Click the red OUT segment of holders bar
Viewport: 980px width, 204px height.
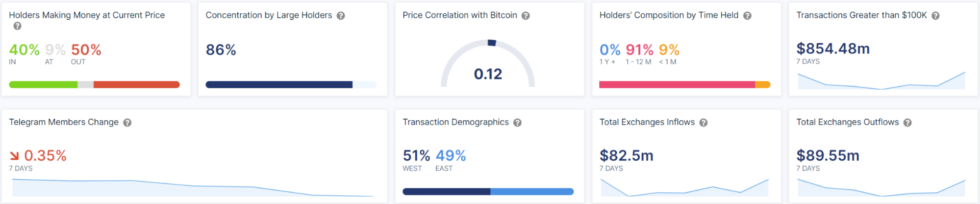pos(137,85)
